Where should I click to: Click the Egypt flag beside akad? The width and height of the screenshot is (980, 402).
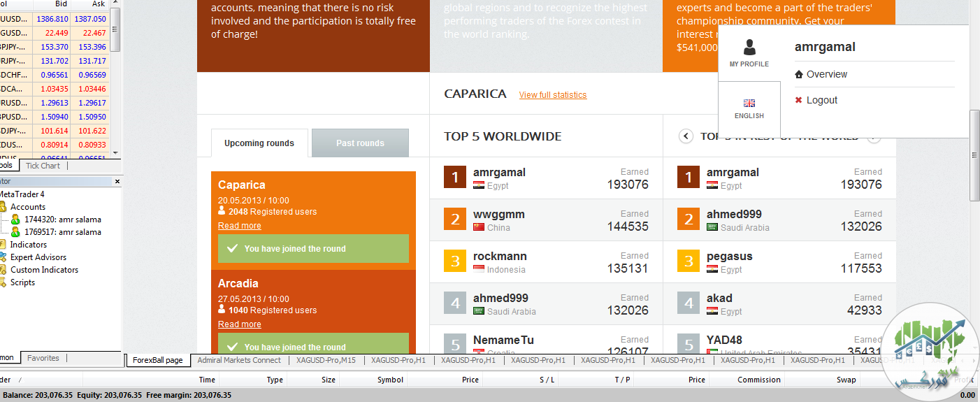(x=712, y=311)
